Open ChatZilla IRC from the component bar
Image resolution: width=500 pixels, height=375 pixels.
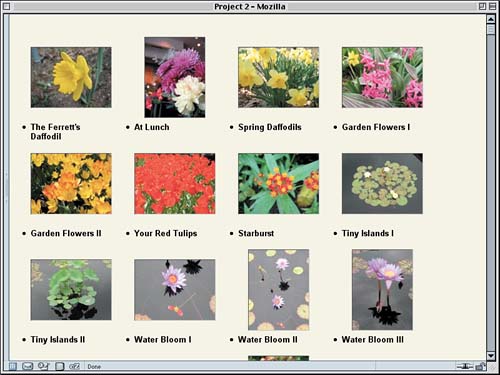tap(74, 366)
